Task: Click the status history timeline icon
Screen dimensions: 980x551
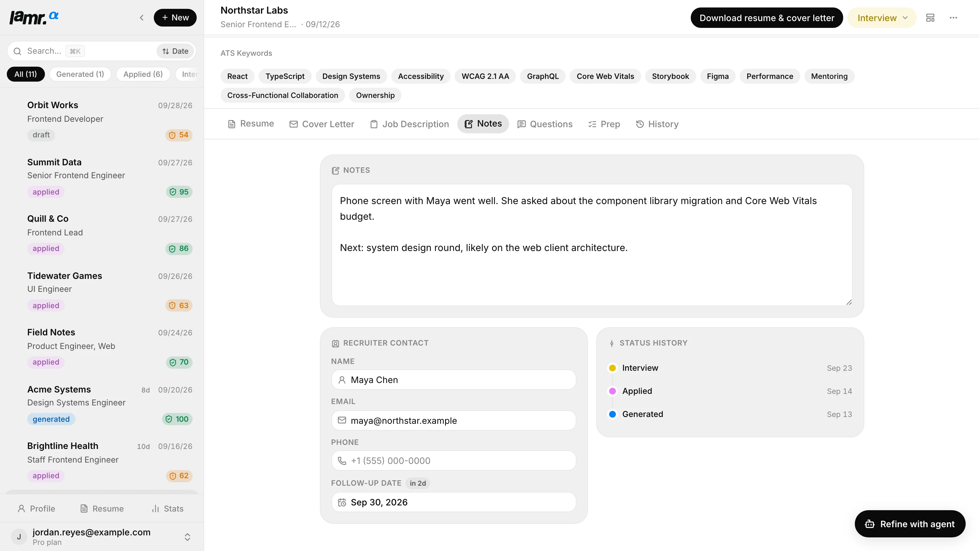Action: [612, 344]
